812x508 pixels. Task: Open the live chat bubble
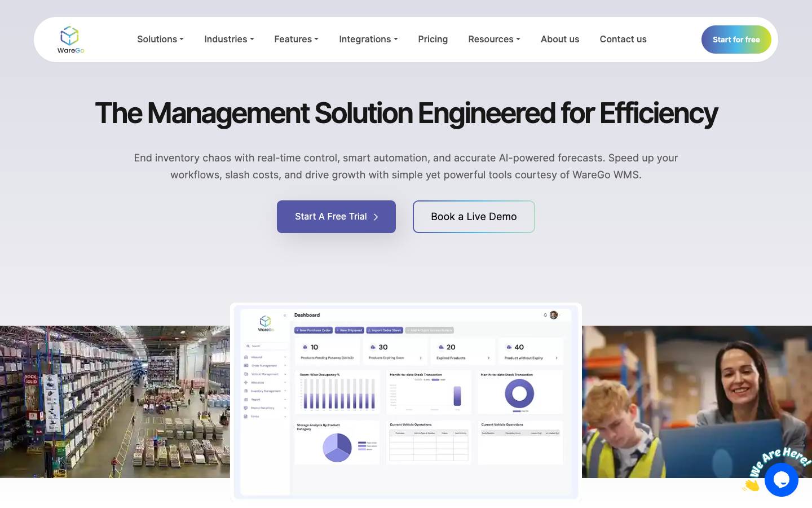[x=781, y=480]
